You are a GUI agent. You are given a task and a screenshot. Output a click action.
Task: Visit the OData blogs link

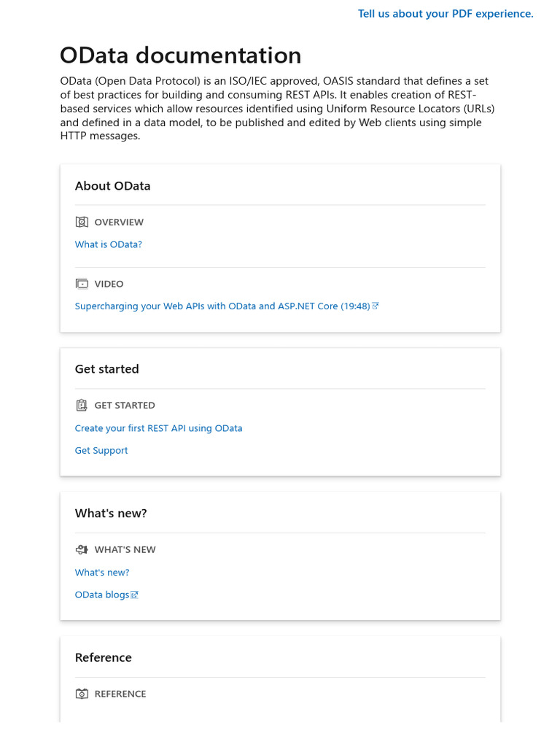(x=102, y=595)
